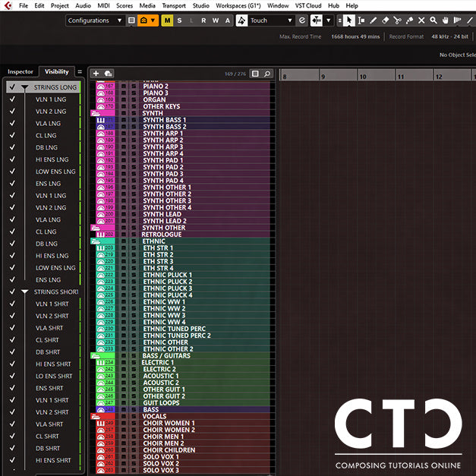Select the Erase tool in toolbar
Viewport: 476px width, 476px height.
coord(386,20)
